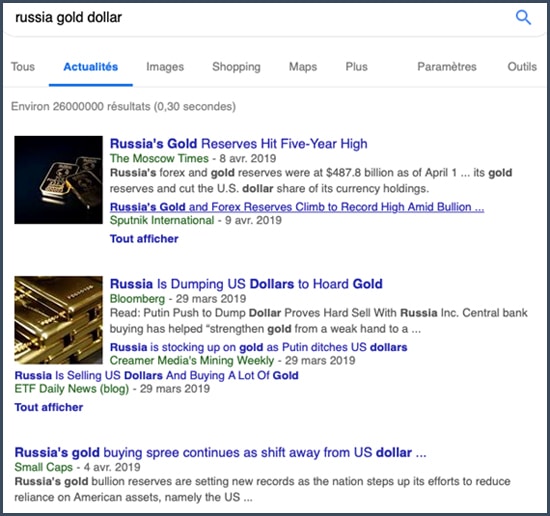550x516 pixels.
Task: Open the Images tab
Action: (165, 67)
